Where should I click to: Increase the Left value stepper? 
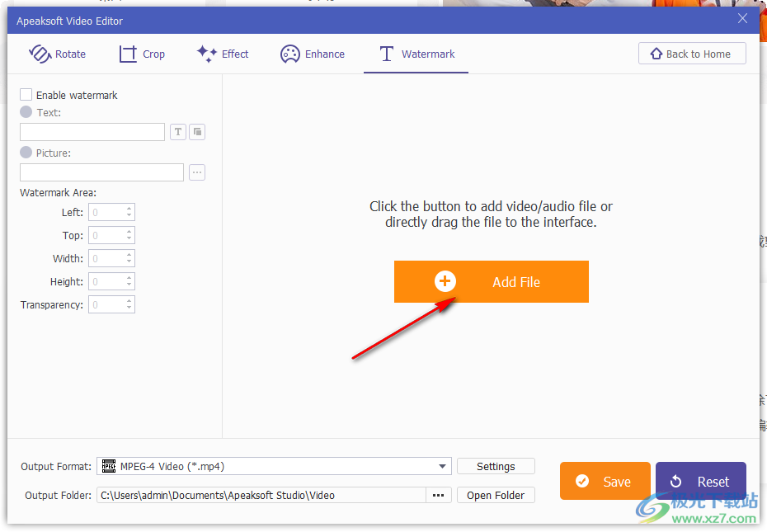[x=129, y=209]
